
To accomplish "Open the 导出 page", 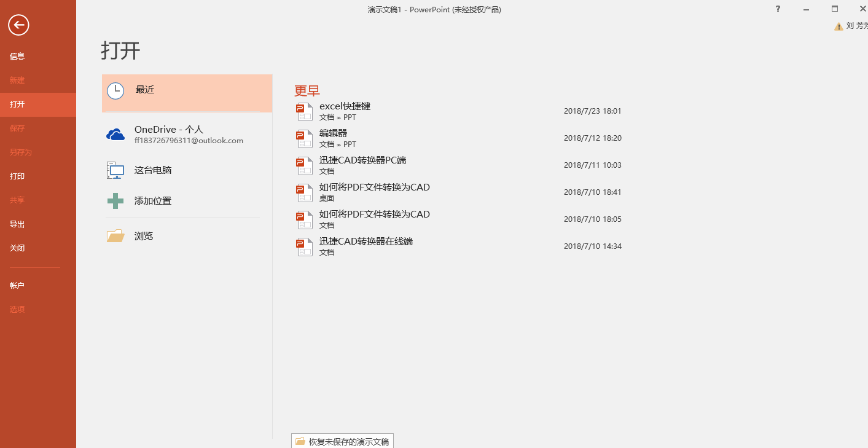I will pyautogui.click(x=38, y=224).
